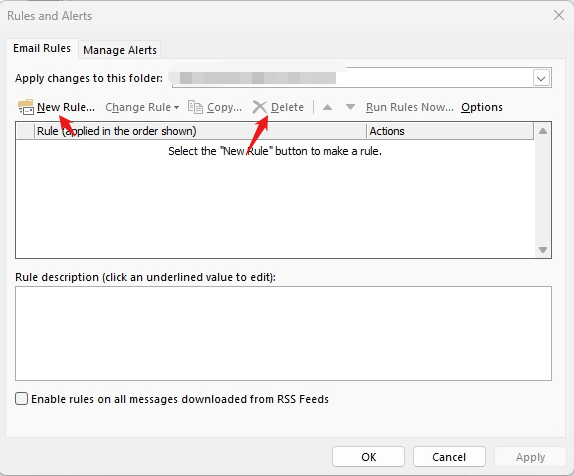Click the New Rule folder icon

[26, 107]
